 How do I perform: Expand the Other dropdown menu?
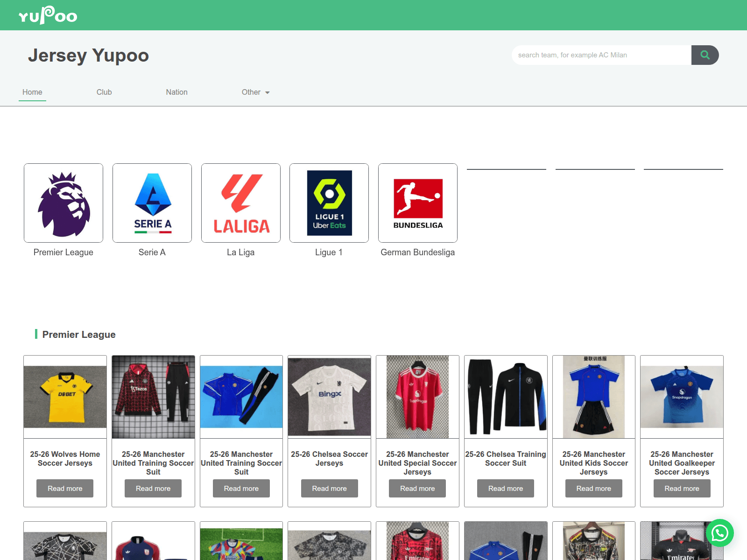click(x=255, y=92)
